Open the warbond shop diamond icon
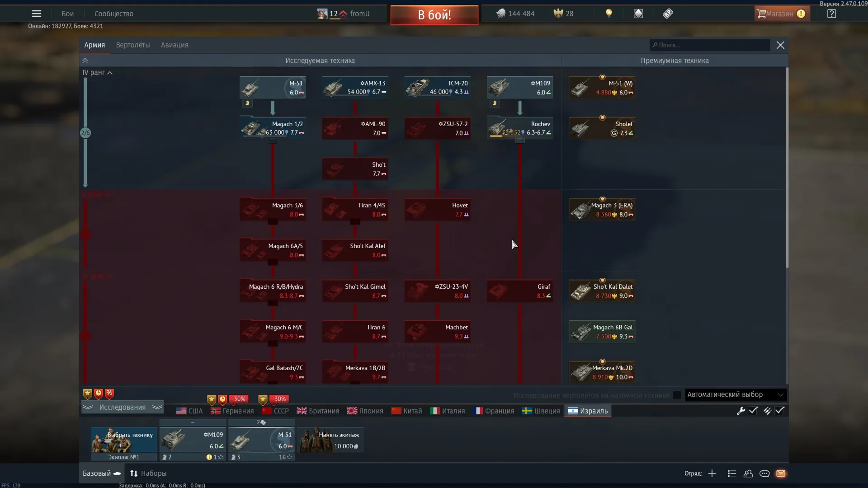The width and height of the screenshot is (868, 488). (638, 14)
